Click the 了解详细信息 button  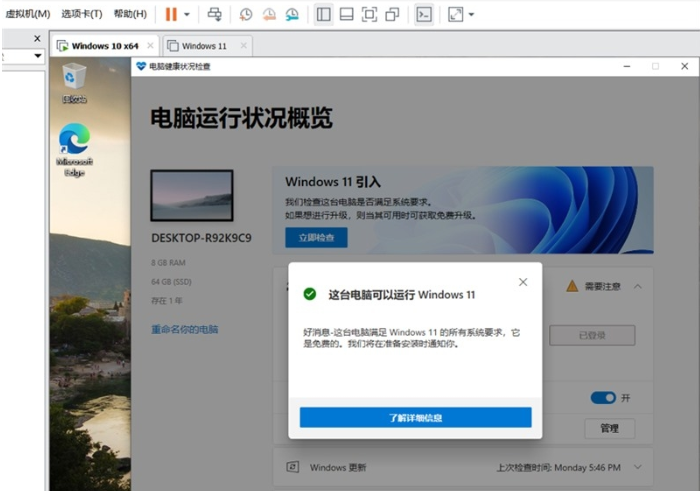tap(415, 417)
